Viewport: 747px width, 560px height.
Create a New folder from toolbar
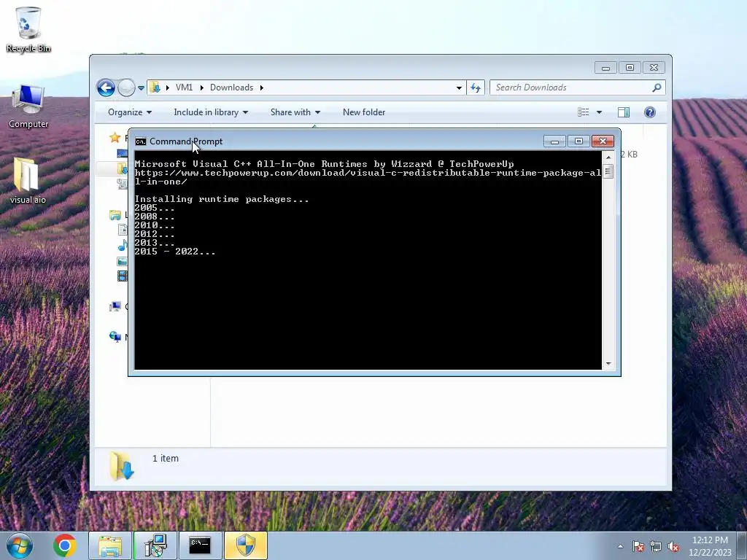[x=364, y=112]
